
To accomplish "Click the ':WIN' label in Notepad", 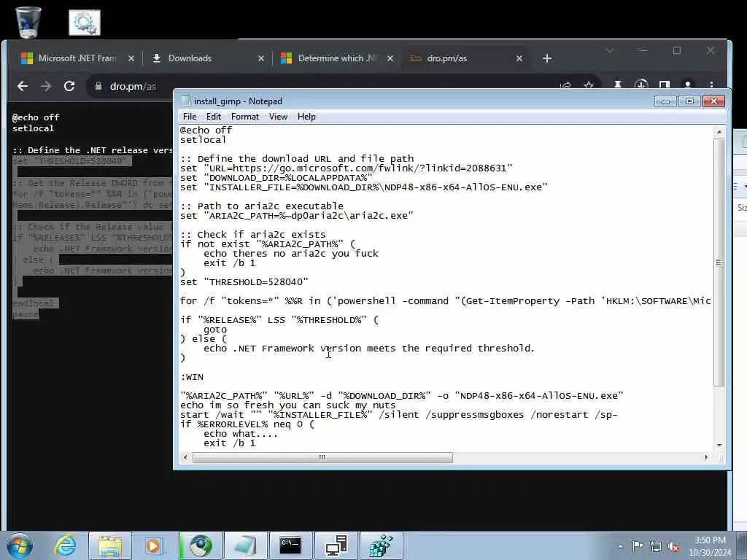I will [x=192, y=377].
